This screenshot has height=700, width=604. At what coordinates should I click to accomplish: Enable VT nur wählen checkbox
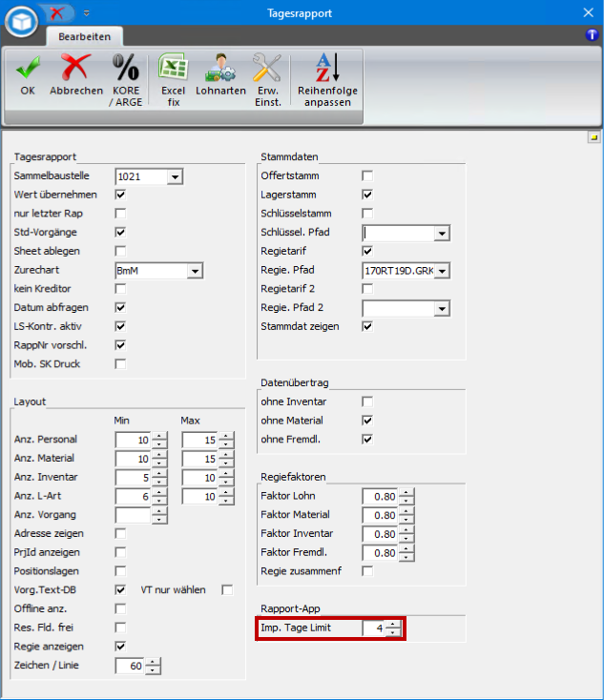click(x=227, y=590)
